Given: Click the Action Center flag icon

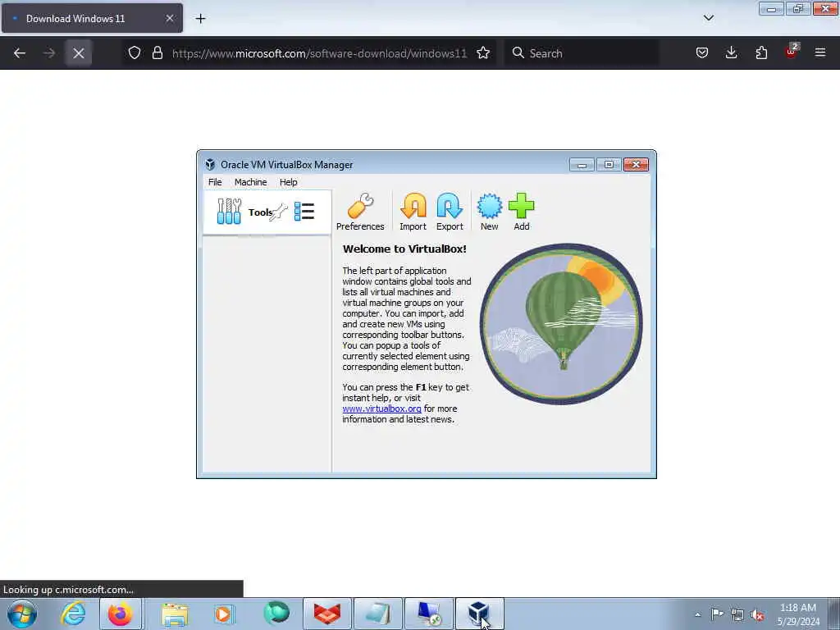Looking at the screenshot, I should coord(717,614).
